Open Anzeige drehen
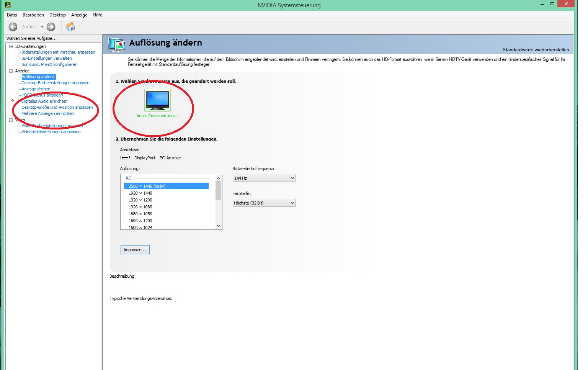This screenshot has height=370, width=588. pos(36,89)
